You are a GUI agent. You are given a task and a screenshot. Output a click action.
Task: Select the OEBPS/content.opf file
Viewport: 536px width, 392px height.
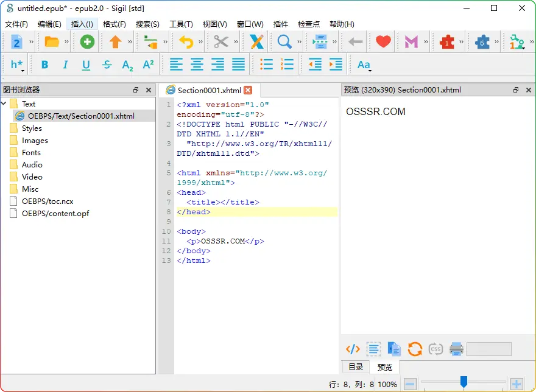click(x=55, y=213)
